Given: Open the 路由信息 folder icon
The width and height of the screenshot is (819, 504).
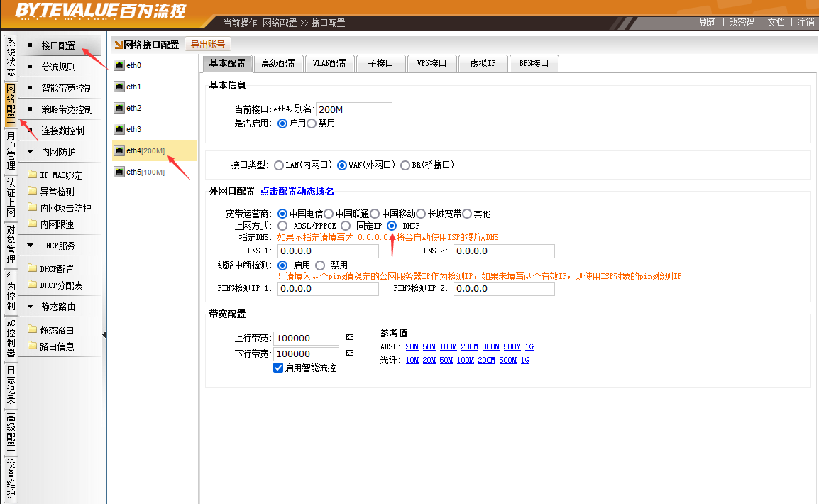Looking at the screenshot, I should 32,346.
